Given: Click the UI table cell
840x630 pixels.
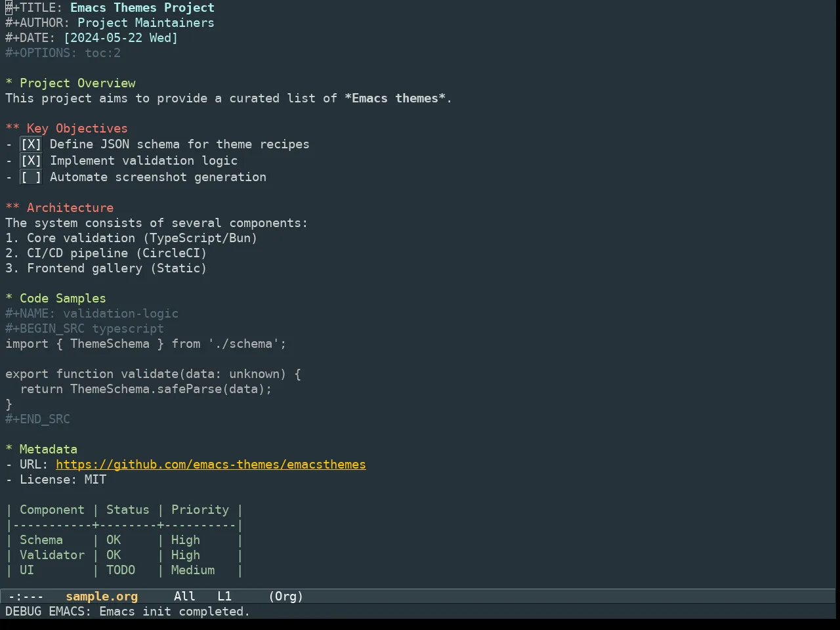Looking at the screenshot, I should [x=27, y=570].
